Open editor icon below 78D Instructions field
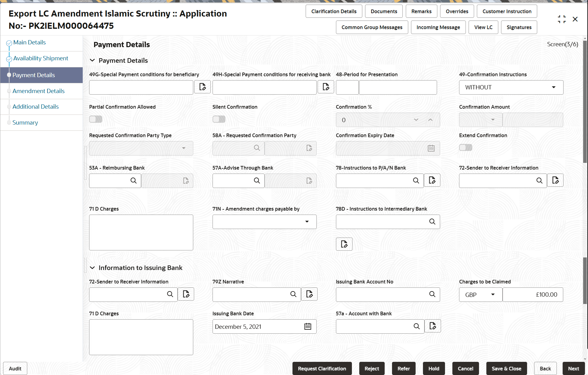 (x=344, y=244)
